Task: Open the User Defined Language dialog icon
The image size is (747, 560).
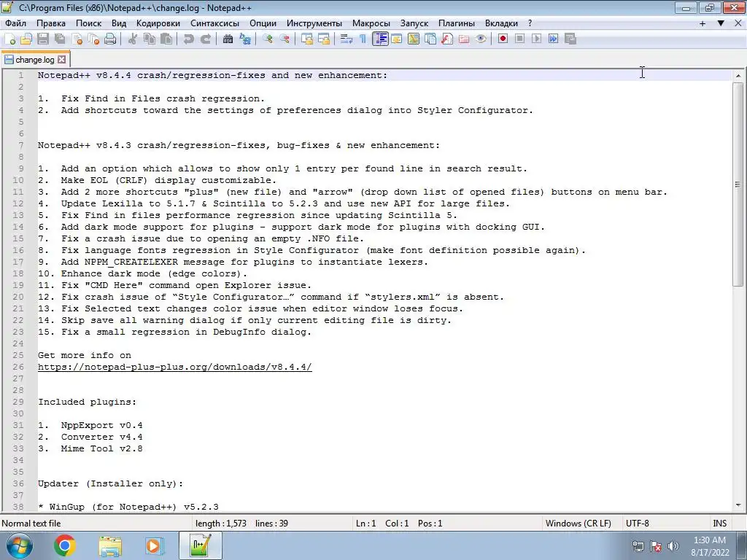Action: click(397, 39)
